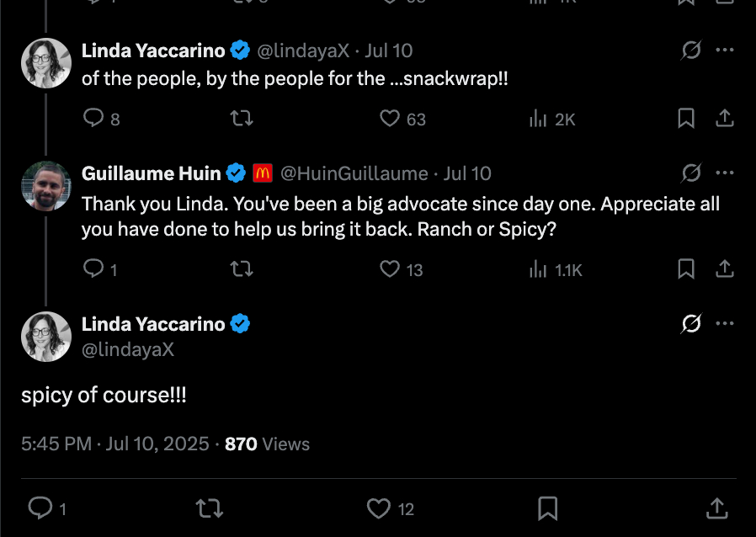Share the 'spicy of course!!!' tweet
Viewport: 756px width, 537px height.
[x=716, y=508]
